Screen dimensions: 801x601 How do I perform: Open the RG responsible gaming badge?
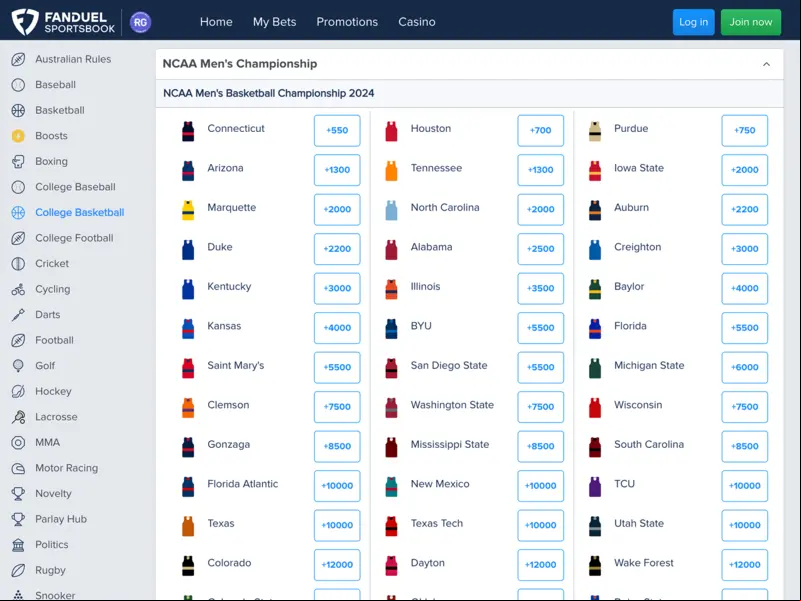coord(140,22)
